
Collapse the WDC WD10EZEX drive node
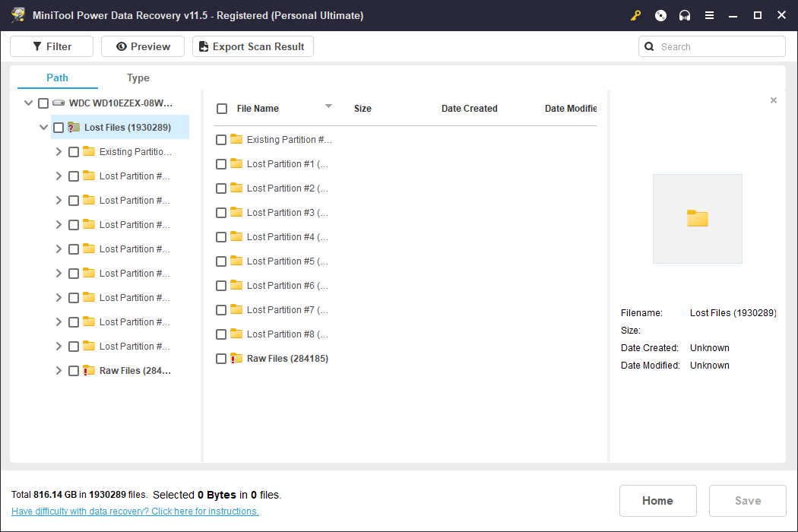point(29,103)
